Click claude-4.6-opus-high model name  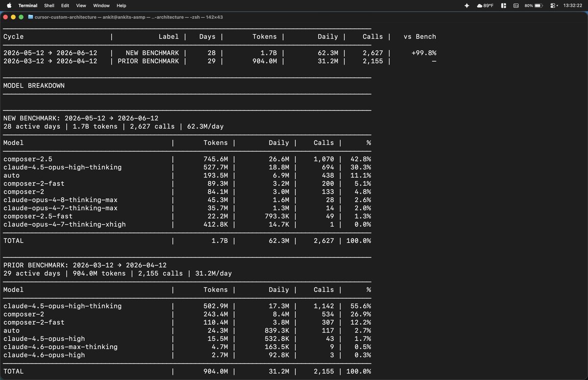point(44,355)
